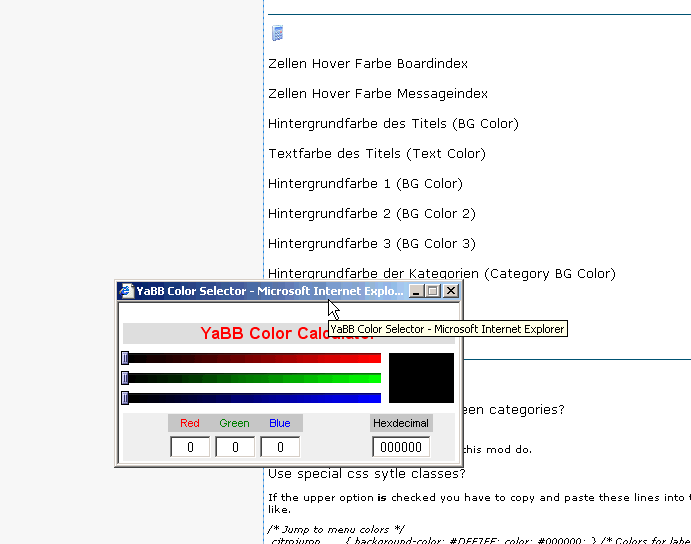The height and width of the screenshot is (544, 691).
Task: Click Hintergrundfarbe 2 (BG Color 2)
Action: click(x=372, y=214)
